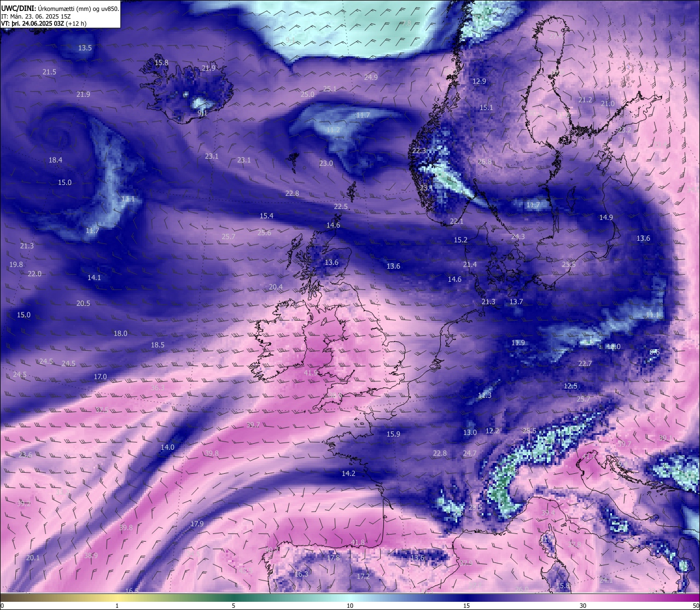This screenshot has height=610, width=700.
Task: Click the '38.9' value label
Action: click(91, 556)
